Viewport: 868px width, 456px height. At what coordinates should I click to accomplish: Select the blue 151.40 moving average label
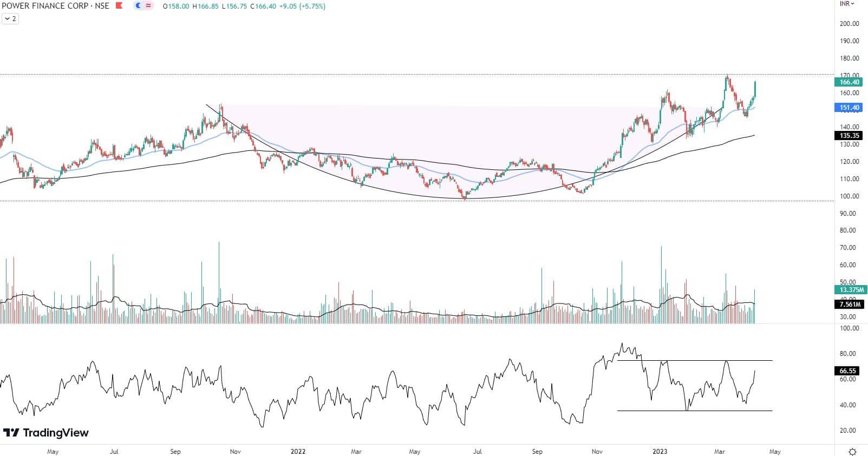coord(849,108)
